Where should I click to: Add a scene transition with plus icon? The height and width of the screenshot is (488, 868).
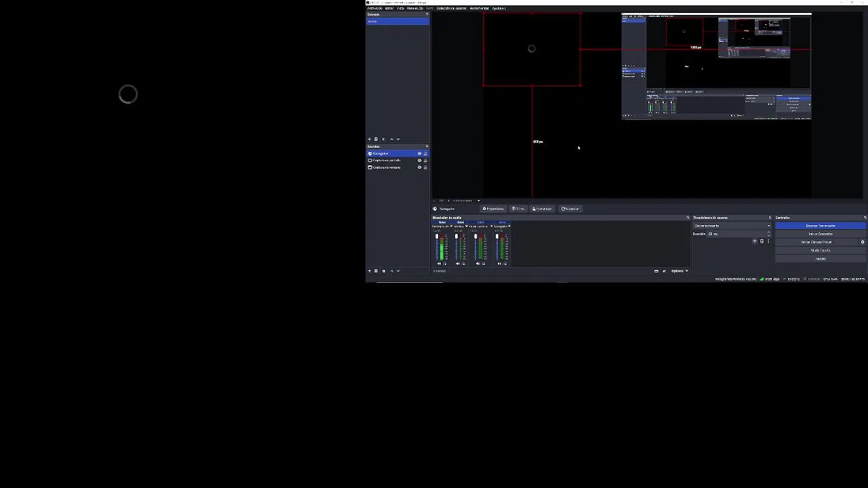pos(755,241)
